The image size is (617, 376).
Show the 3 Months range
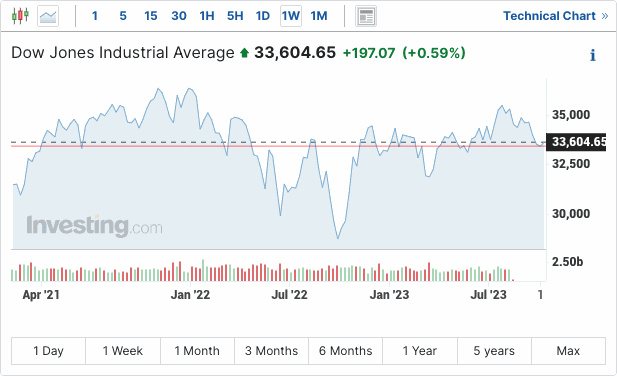pos(272,351)
